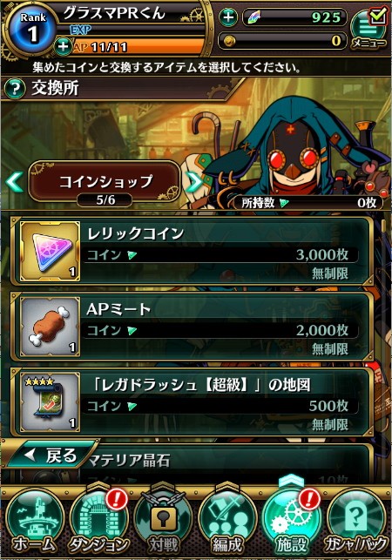Open the ホーム home tab

pos(34,522)
